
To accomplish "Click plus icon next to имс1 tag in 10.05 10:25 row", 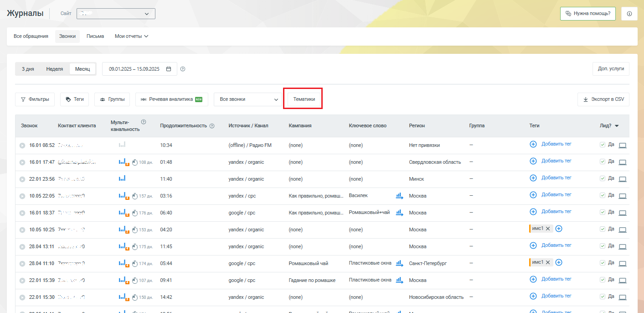I will click(559, 229).
